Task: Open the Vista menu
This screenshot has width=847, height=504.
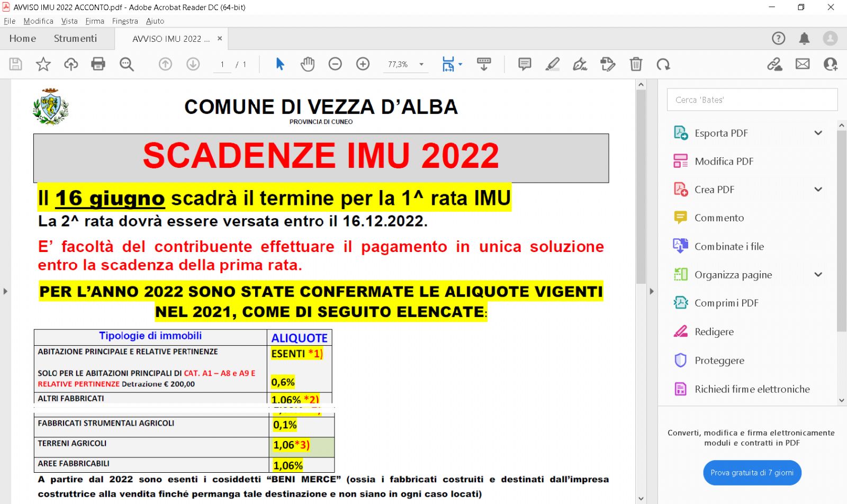Action: [x=69, y=21]
